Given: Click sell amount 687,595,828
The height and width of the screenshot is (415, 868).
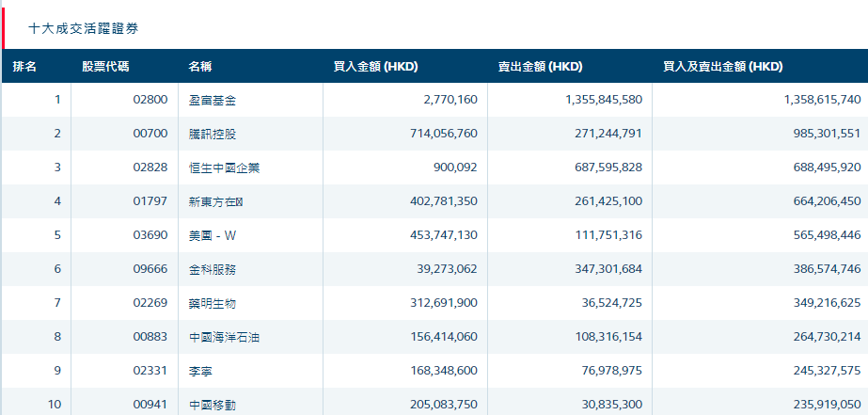Looking at the screenshot, I should (x=609, y=168).
